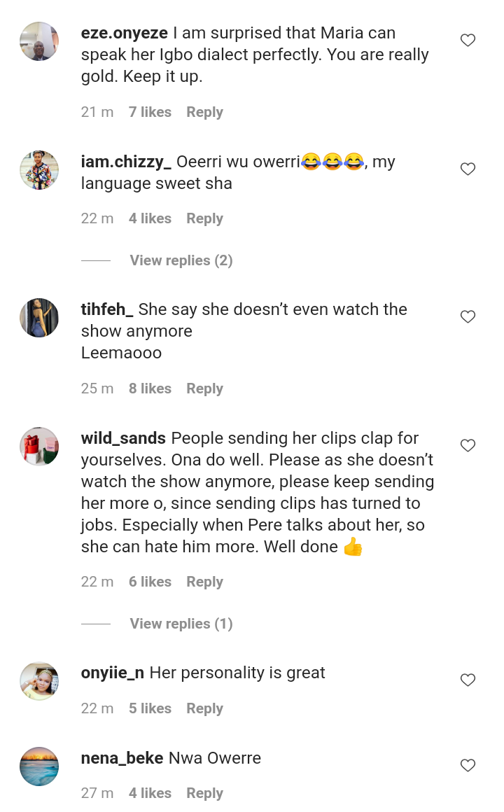504x812 pixels.
Task: Like tihfeh_'s comment about the show
Action: click(x=468, y=317)
